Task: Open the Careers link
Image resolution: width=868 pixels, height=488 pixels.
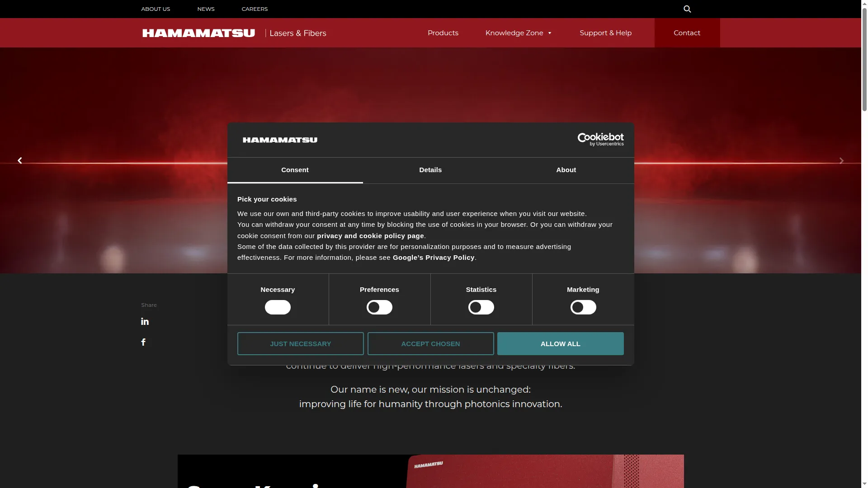Action: [255, 9]
